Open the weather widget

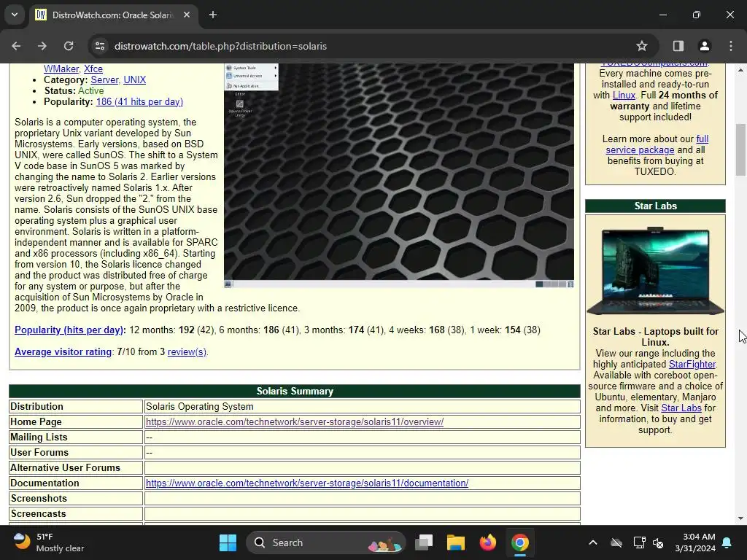(x=48, y=542)
